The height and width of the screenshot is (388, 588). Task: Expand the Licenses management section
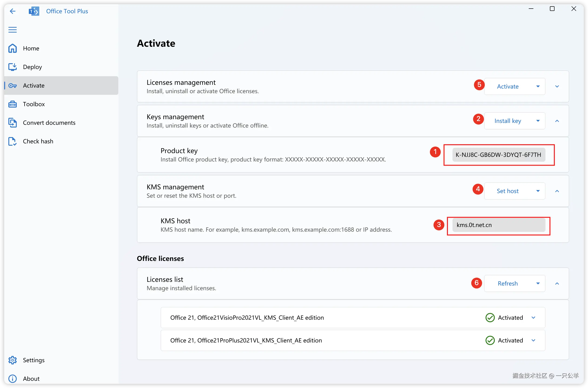point(557,86)
